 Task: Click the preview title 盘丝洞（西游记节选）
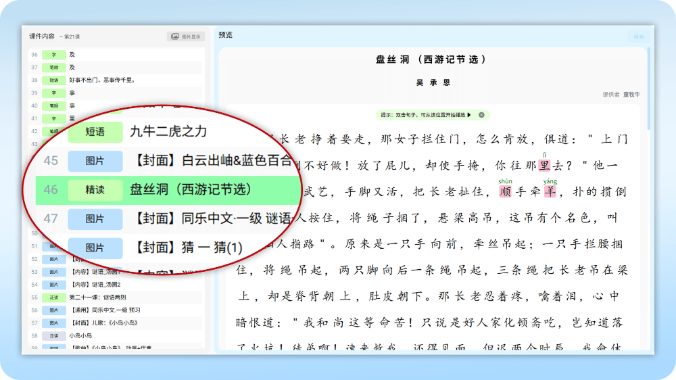[x=432, y=60]
